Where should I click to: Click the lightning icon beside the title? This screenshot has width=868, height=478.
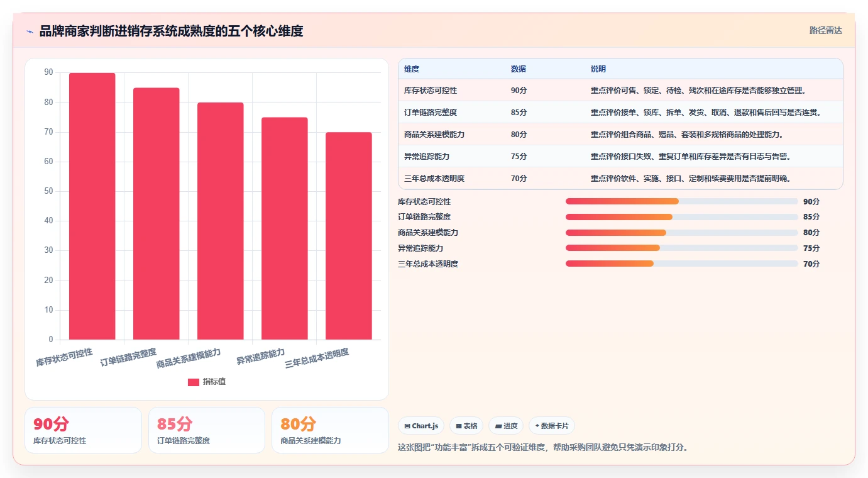click(30, 31)
